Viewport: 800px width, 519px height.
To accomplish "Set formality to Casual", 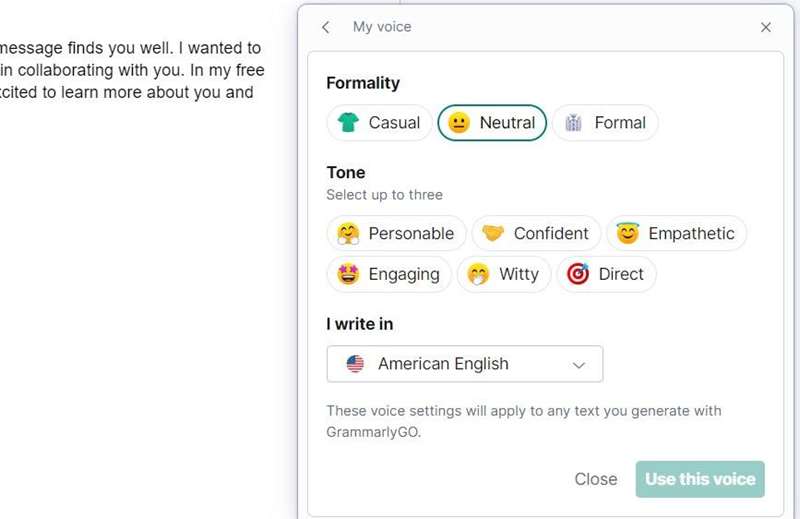I will (380, 123).
